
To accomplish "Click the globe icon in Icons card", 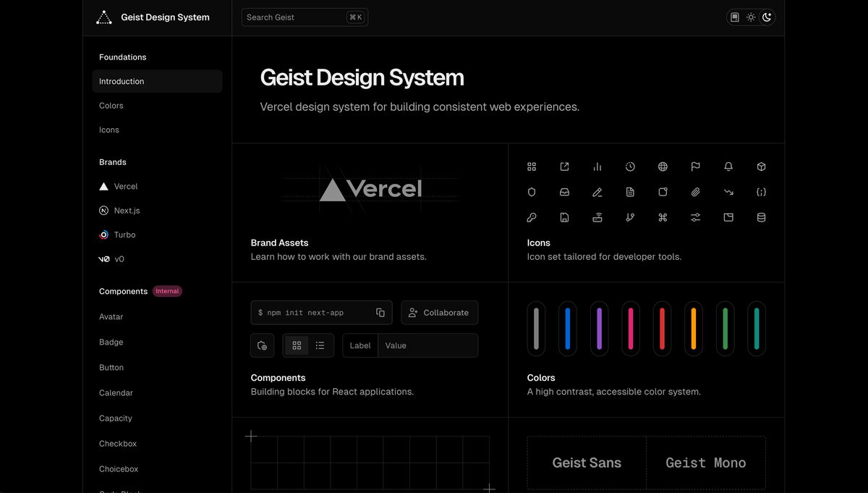I will (x=663, y=167).
